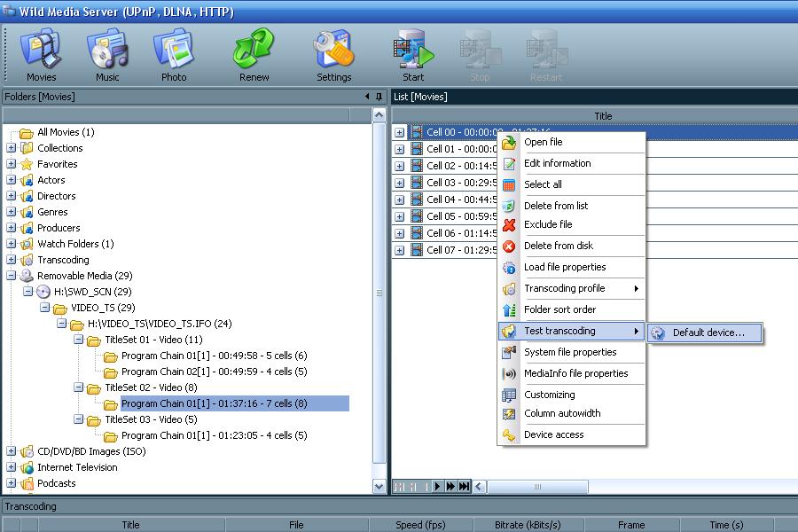The image size is (798, 532).
Task: Select Program Chain 01[1] - 01:23:05 folder
Action: coord(214,435)
